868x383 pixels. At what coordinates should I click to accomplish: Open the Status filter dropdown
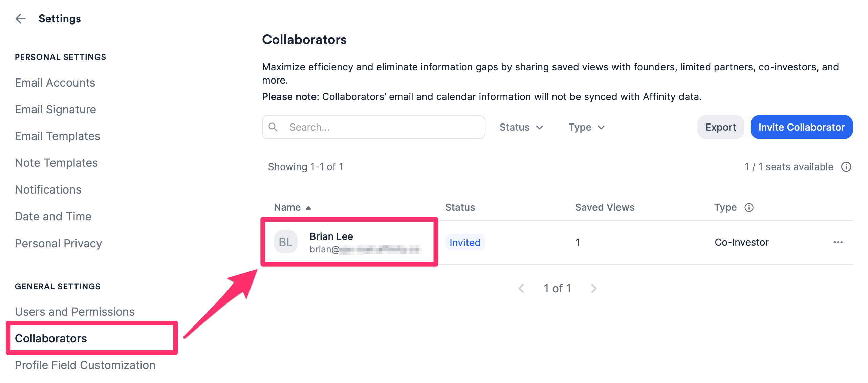(x=521, y=127)
